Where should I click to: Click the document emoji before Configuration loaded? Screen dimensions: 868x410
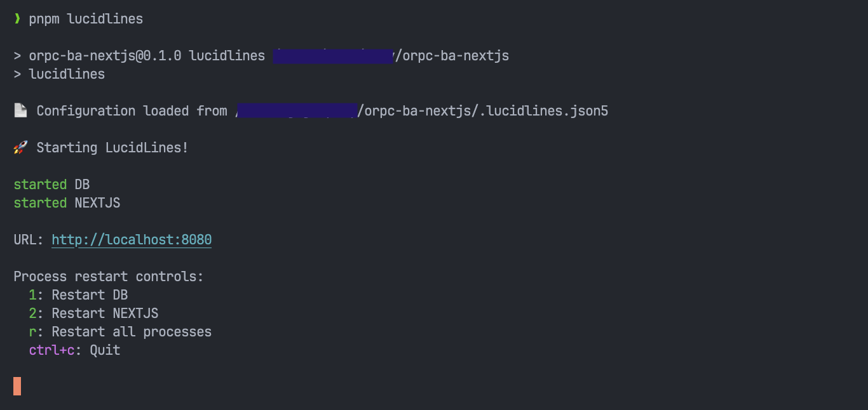tap(20, 111)
